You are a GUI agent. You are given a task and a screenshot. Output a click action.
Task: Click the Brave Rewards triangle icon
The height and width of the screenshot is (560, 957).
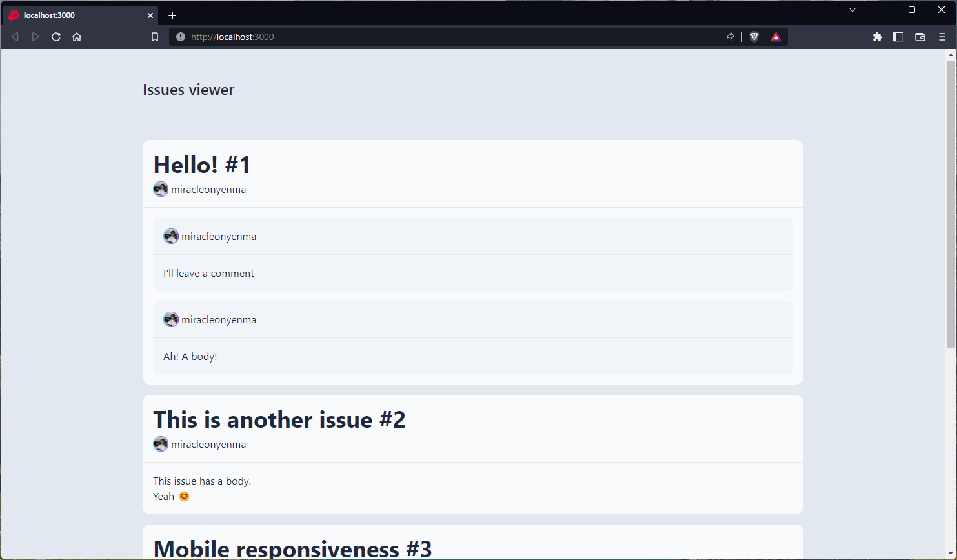click(x=776, y=37)
